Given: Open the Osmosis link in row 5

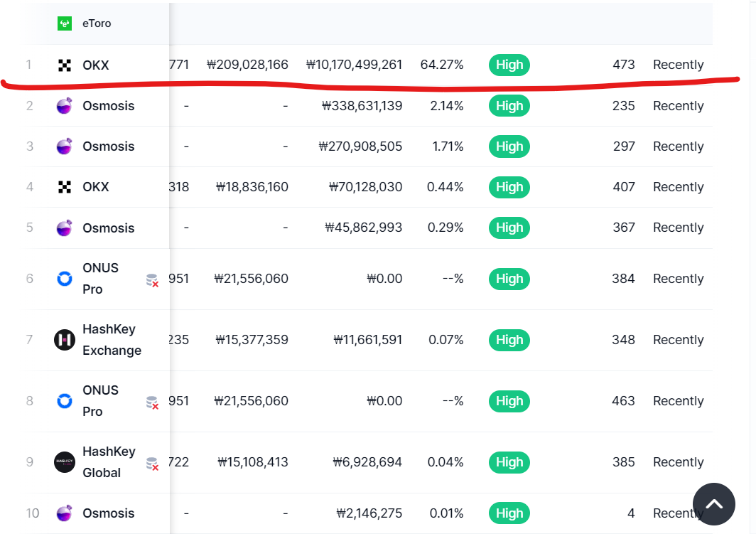Looking at the screenshot, I should coord(109,228).
